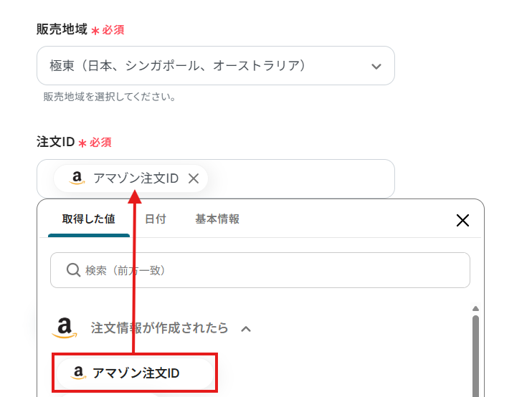The width and height of the screenshot is (532, 397).
Task: Click the 注文情報が作成されたら section header
Action: pos(159,328)
